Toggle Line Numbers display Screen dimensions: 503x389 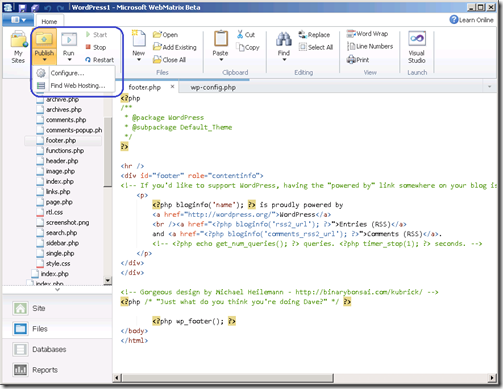tap(370, 46)
